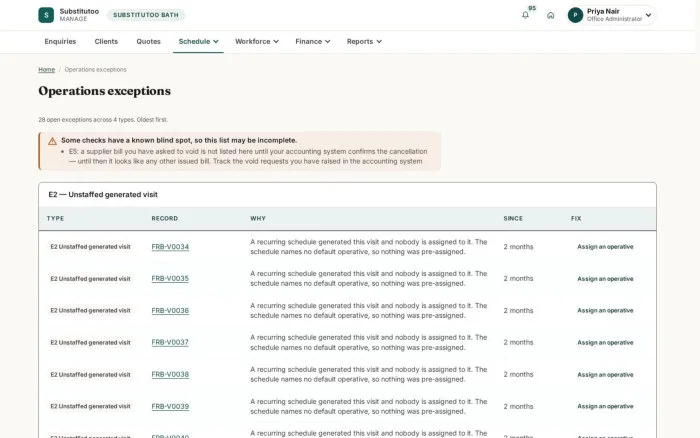This screenshot has width=700, height=438.
Task: Click the warning triangle icon
Action: click(52, 141)
